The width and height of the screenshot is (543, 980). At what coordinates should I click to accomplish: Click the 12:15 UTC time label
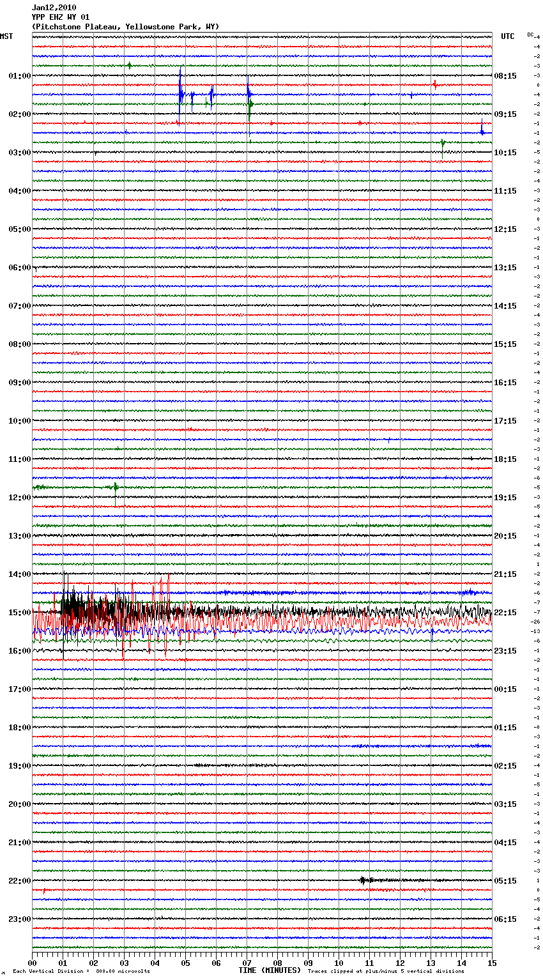click(x=505, y=229)
